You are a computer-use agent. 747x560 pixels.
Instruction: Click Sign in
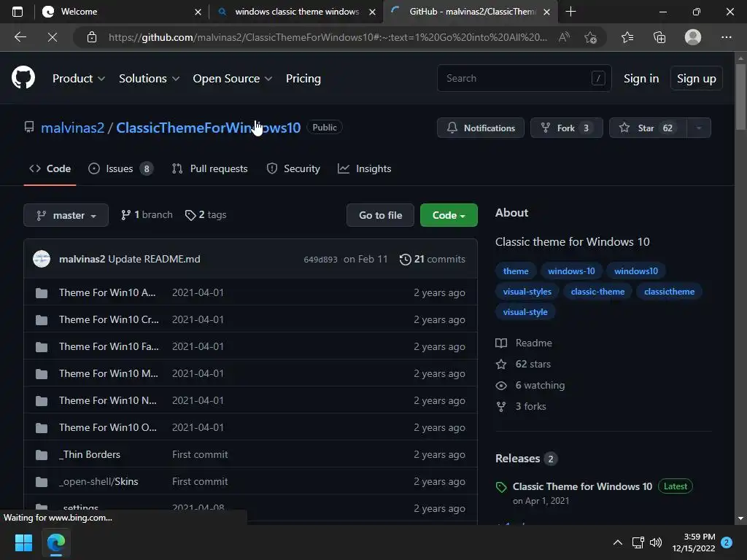[641, 78]
